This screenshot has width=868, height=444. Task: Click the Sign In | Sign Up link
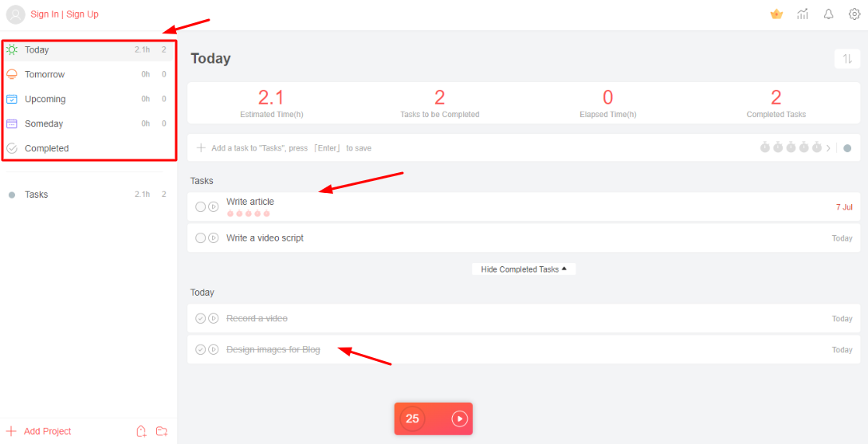[x=65, y=14]
